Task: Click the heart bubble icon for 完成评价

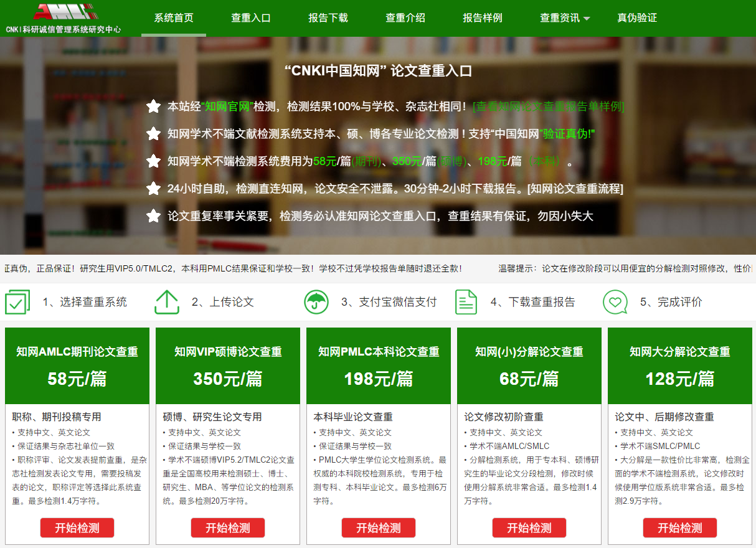Action: tap(615, 302)
